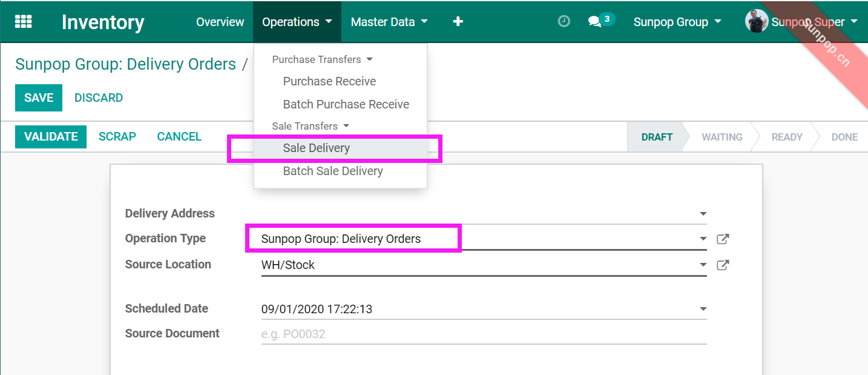
Task: Select Sale Delivery menu item
Action: (x=341, y=148)
